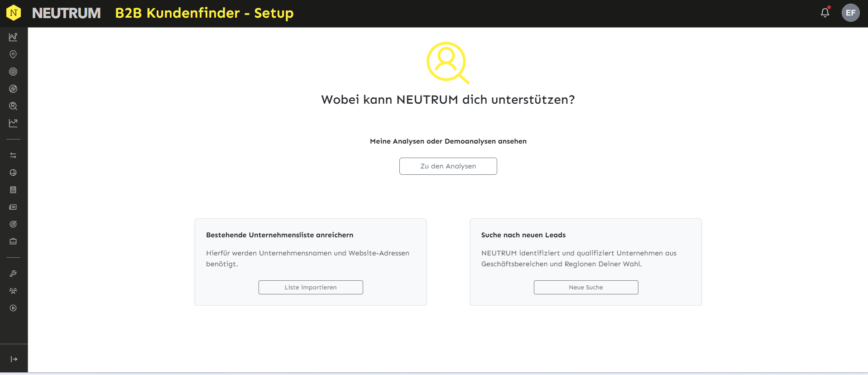Screen dimensions: 868x375
Task: Click the 'Bestehende Unternehmensliste anreichern' card title
Action: pyautogui.click(x=279, y=235)
